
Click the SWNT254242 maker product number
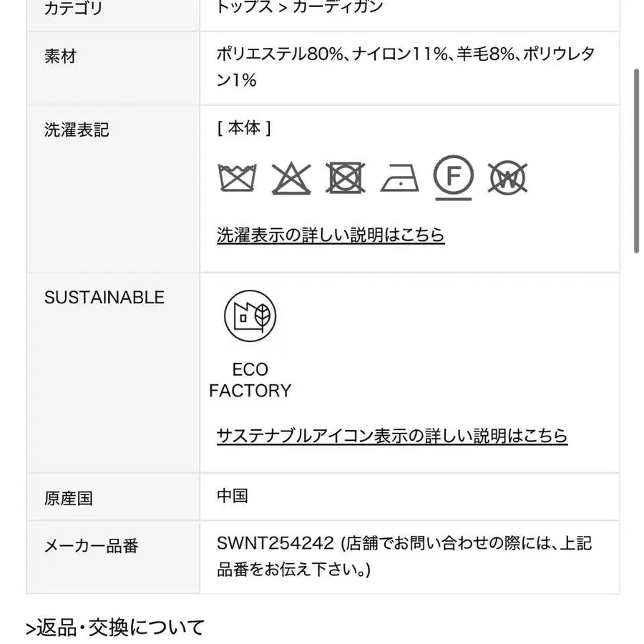click(275, 543)
